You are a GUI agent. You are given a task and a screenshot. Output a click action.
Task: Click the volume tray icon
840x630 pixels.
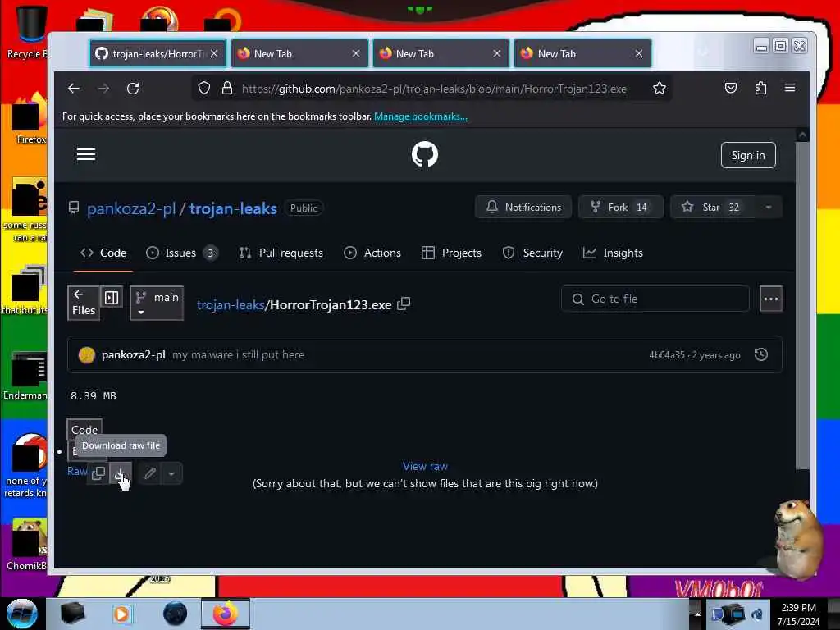click(x=756, y=614)
